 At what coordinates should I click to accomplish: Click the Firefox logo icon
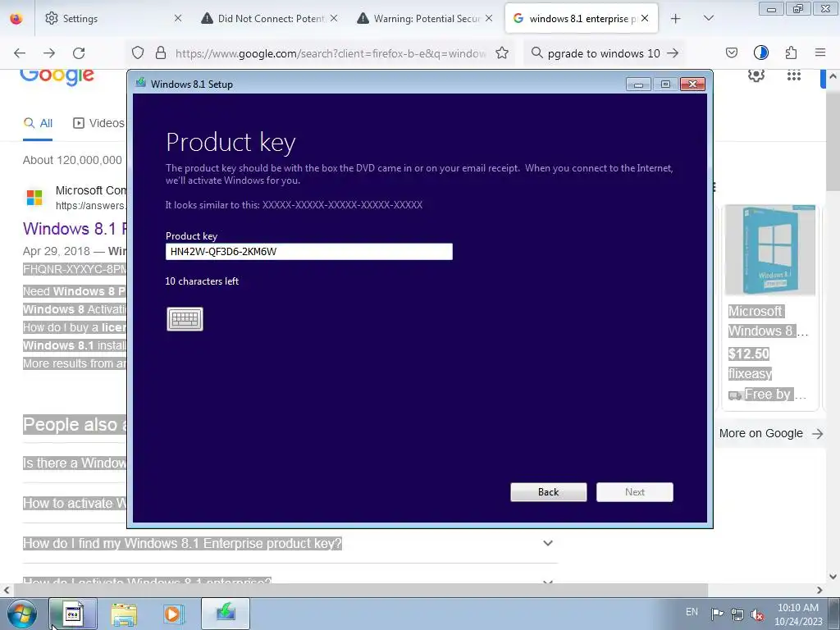coord(16,18)
